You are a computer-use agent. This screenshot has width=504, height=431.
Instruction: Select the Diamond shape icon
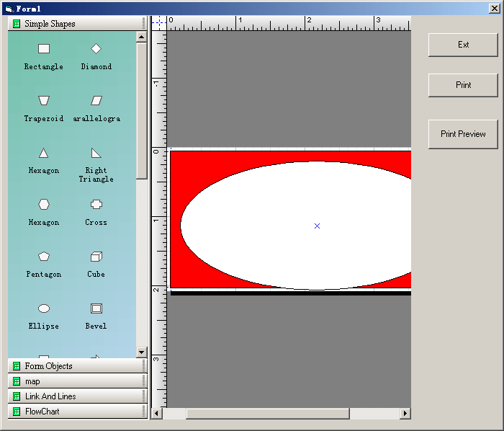pyautogui.click(x=96, y=49)
